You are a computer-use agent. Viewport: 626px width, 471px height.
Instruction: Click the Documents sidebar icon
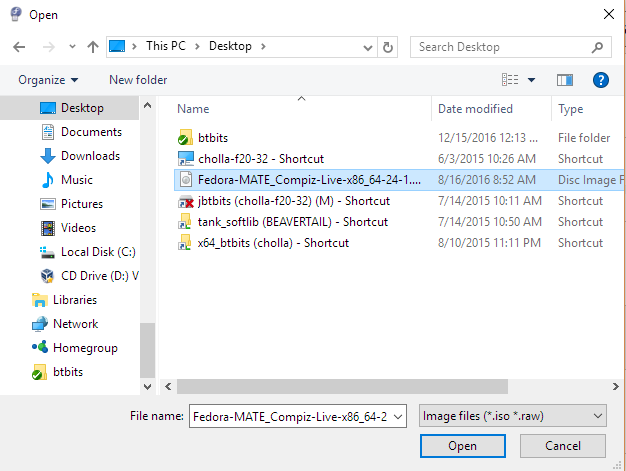pyautogui.click(x=48, y=132)
